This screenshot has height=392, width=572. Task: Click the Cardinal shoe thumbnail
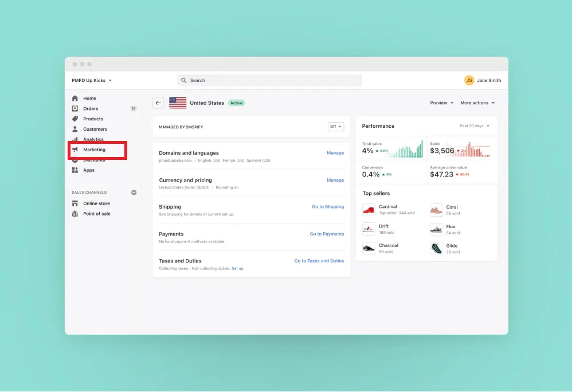[x=369, y=209]
